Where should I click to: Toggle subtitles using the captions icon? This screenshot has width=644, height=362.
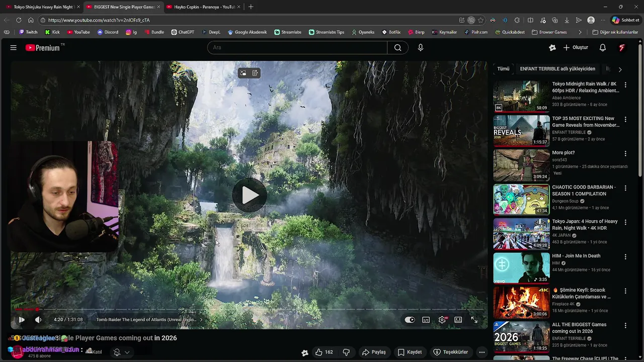coord(426,320)
